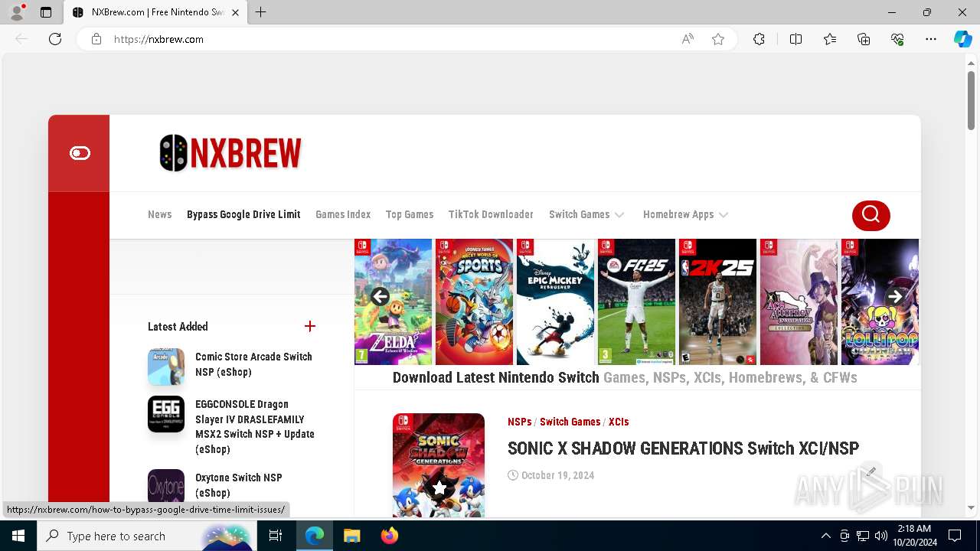Click the scrollbar down arrow
The image size is (980, 551).
(x=971, y=508)
